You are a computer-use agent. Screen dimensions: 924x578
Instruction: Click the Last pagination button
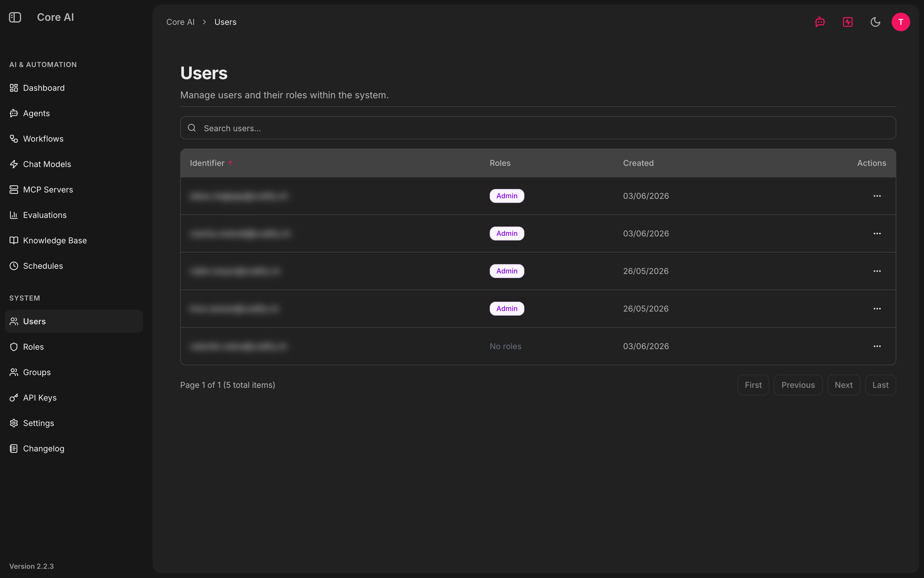coord(880,385)
